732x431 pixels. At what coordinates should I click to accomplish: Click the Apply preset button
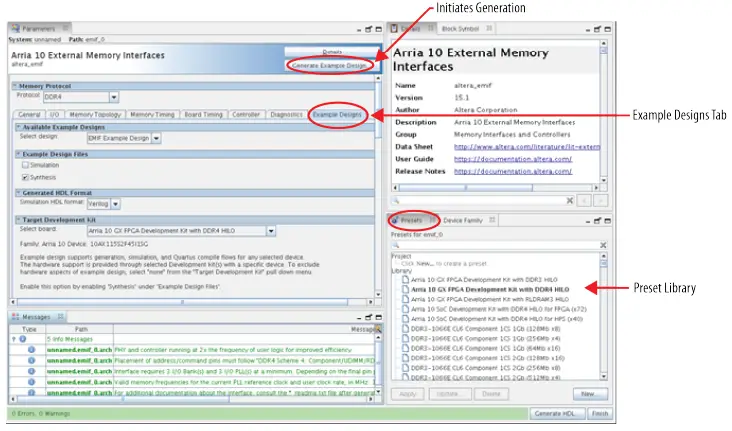pyautogui.click(x=408, y=394)
